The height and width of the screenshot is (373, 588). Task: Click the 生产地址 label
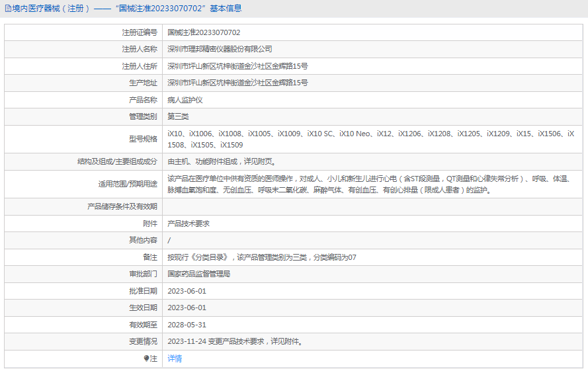click(x=144, y=83)
